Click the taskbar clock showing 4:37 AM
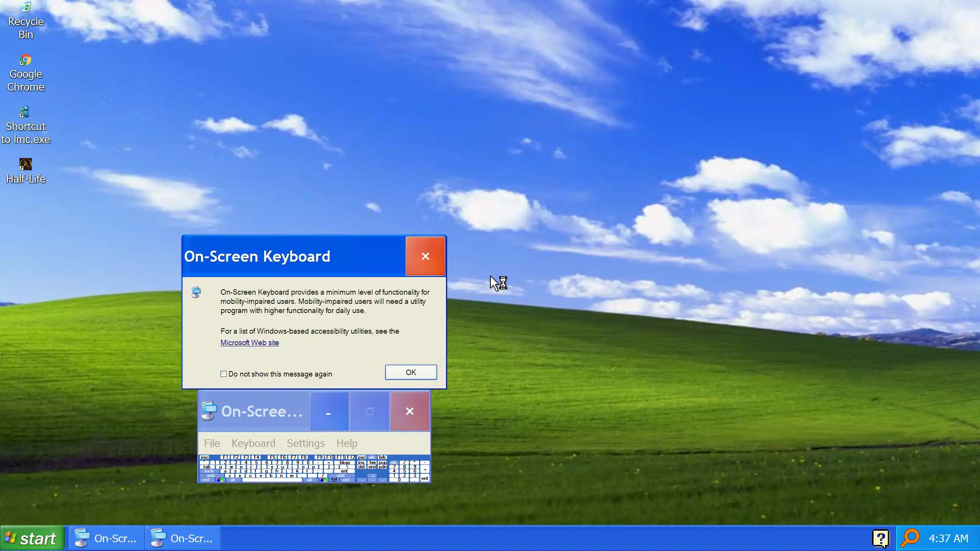This screenshot has width=980, height=551. tap(948, 538)
